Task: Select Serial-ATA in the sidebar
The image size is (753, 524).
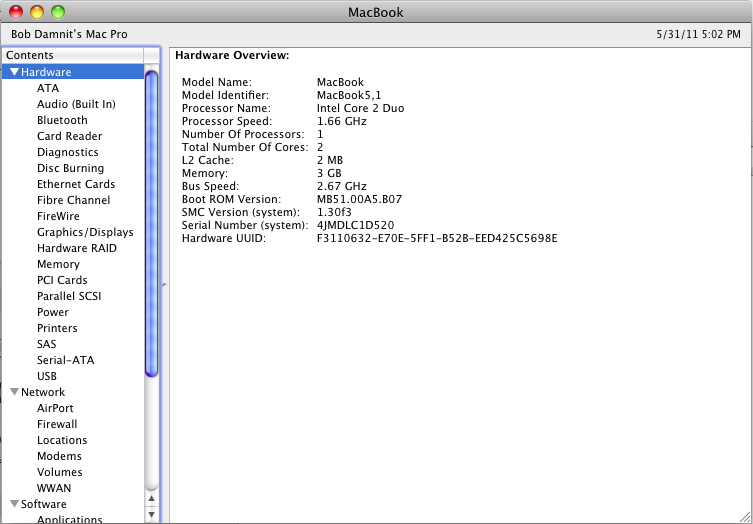Action: [65, 360]
